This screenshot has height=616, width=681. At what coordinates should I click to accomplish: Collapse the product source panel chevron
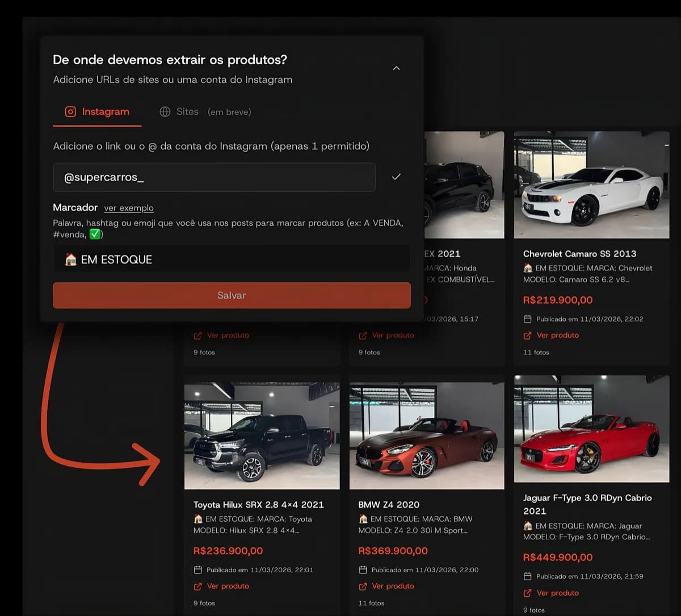point(396,68)
